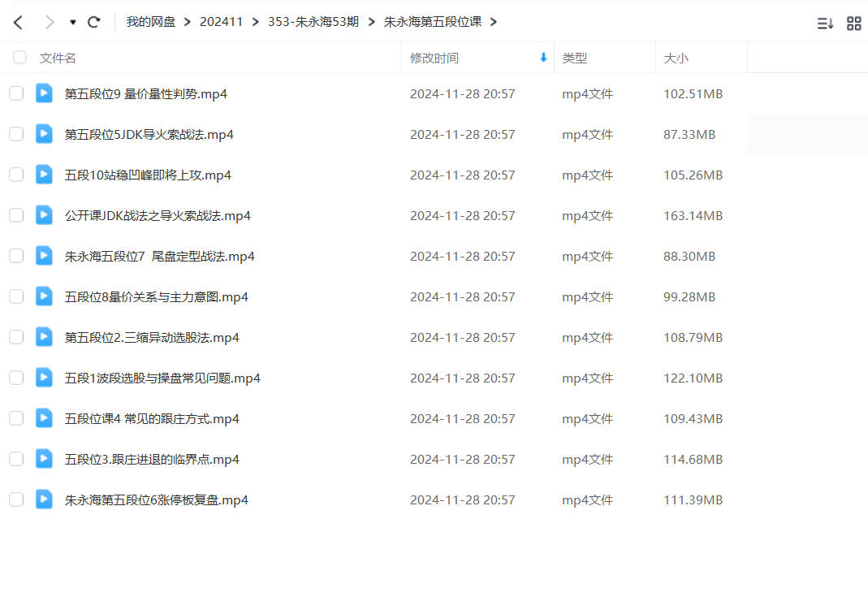The width and height of the screenshot is (868, 614).
Task: Check the box for 五段1波段选股与操盘常见问题.mp4
Action: (x=16, y=378)
